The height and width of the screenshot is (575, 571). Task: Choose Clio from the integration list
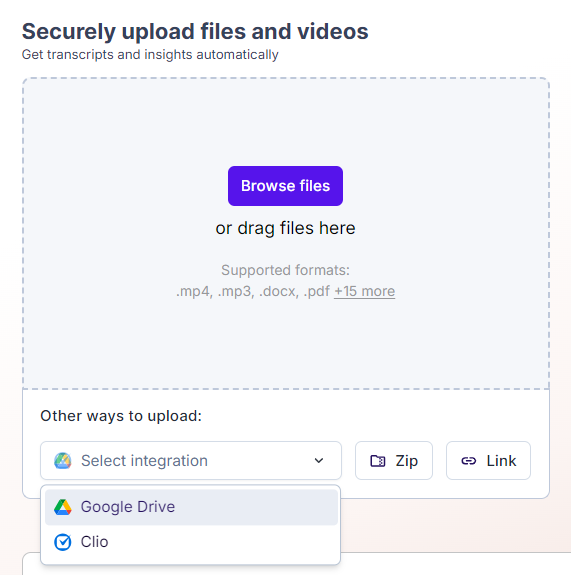[x=191, y=542]
